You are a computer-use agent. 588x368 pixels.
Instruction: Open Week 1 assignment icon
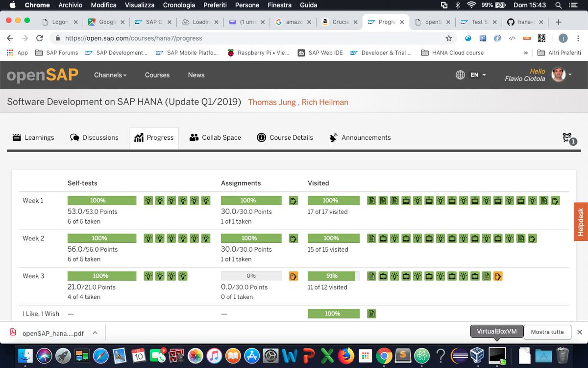[294, 200]
